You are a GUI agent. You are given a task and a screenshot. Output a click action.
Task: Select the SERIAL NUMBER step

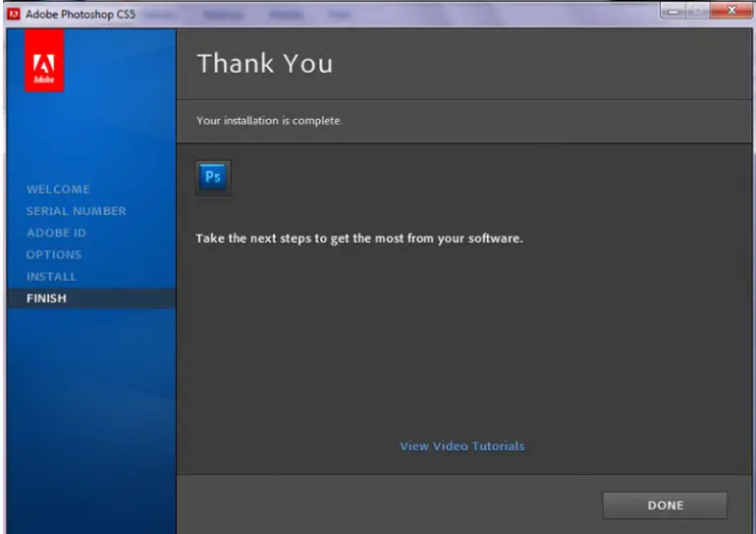(76, 211)
